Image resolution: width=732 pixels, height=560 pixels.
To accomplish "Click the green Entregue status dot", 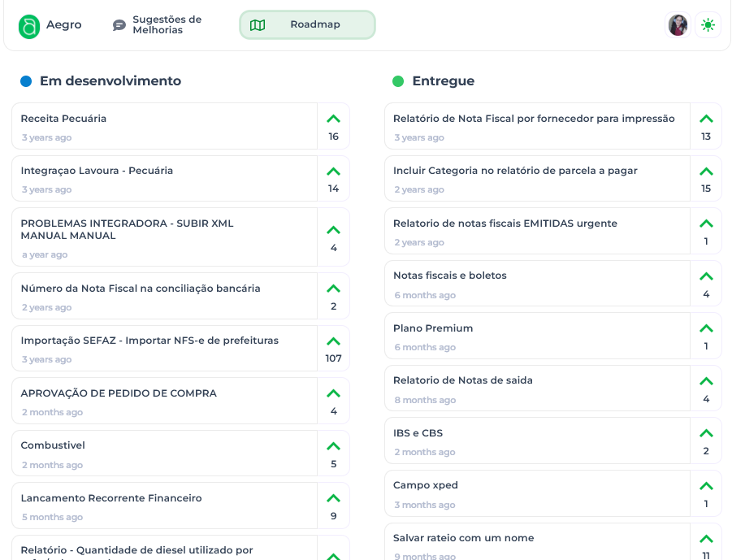I will (398, 81).
